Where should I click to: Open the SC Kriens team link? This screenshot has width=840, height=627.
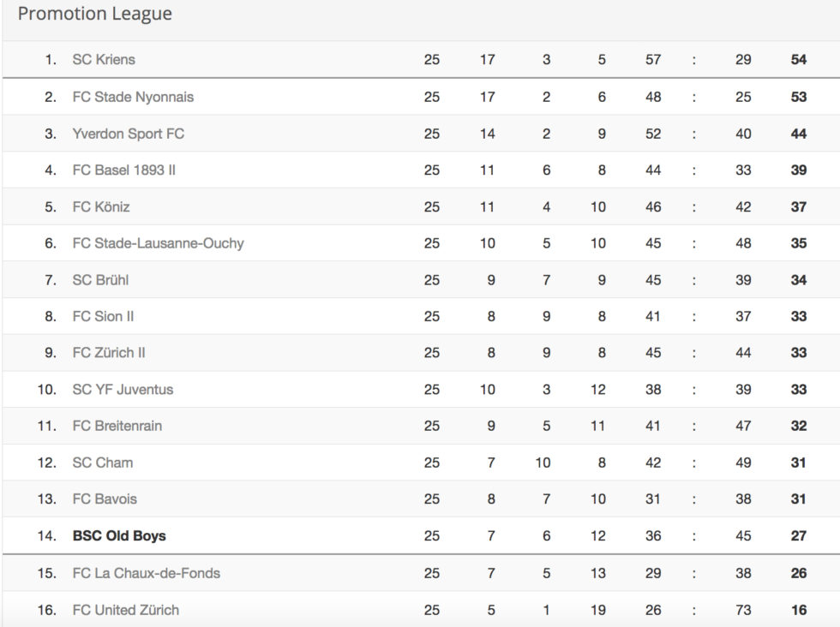tap(104, 59)
